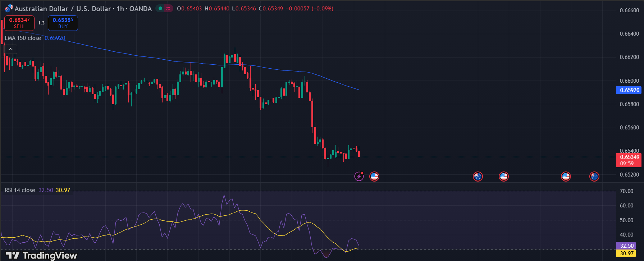Click the RSI legend value 30.97
Viewport: 644px width, 261px height.
pos(63,190)
